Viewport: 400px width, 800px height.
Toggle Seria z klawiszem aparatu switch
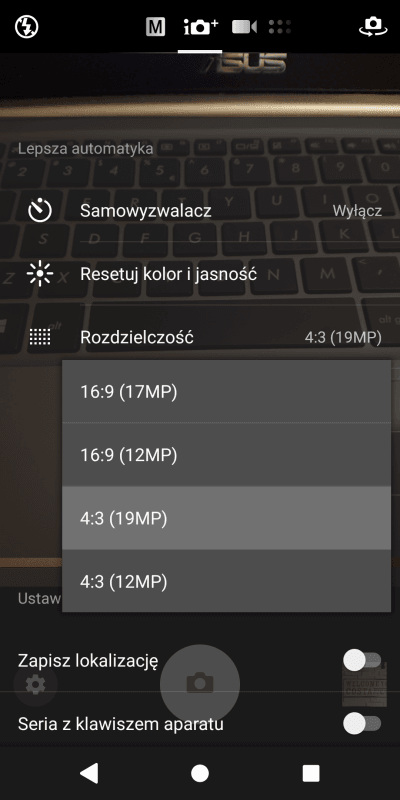(x=362, y=723)
